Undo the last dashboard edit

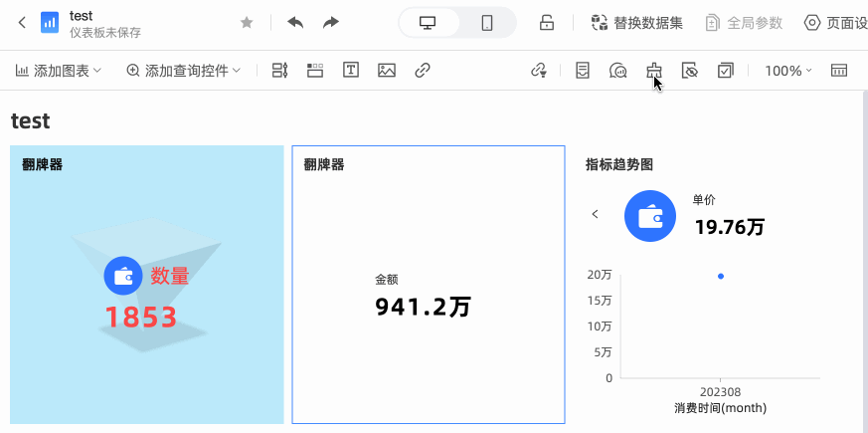(295, 23)
